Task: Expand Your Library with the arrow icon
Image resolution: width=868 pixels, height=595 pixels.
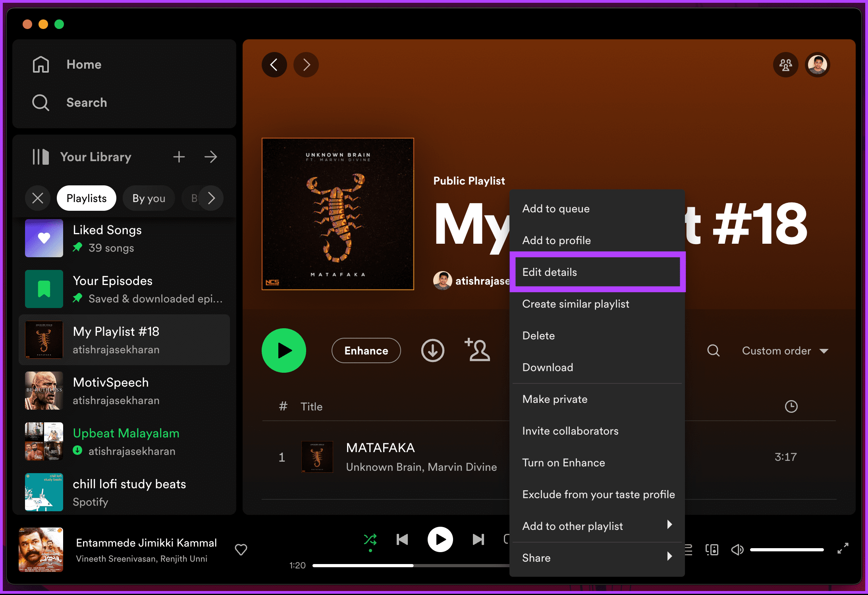Action: click(x=211, y=157)
